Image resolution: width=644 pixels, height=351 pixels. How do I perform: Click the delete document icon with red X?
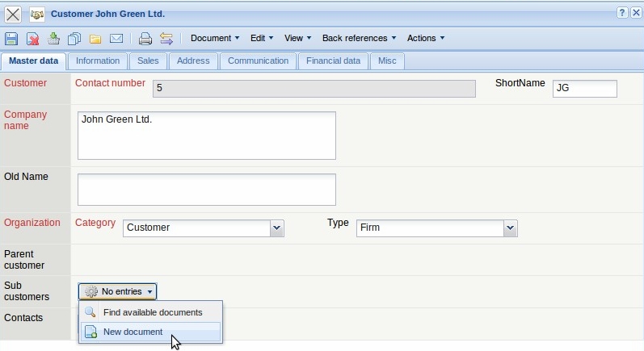pos(32,38)
